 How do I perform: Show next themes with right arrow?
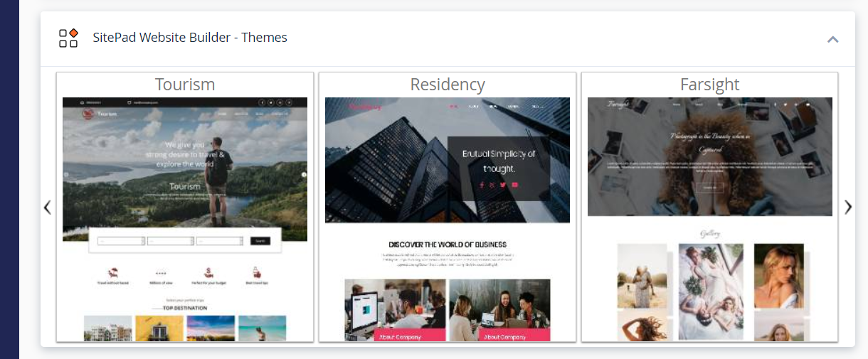[x=848, y=207]
